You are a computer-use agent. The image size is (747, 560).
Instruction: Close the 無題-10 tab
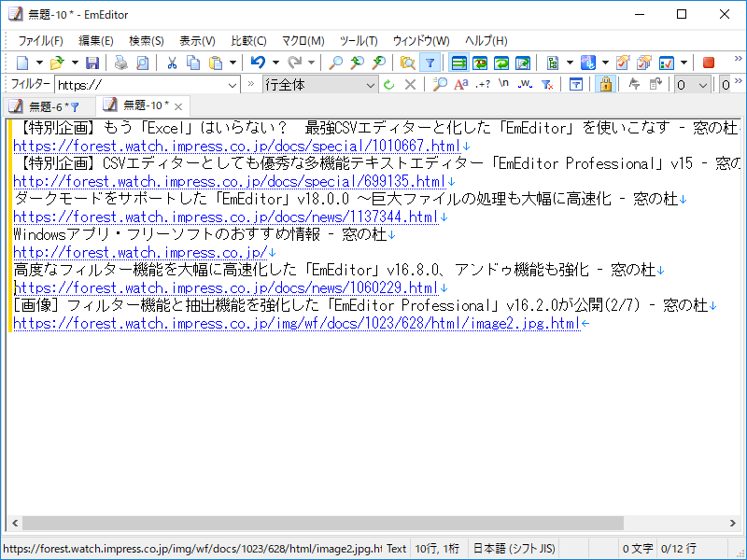[178, 106]
